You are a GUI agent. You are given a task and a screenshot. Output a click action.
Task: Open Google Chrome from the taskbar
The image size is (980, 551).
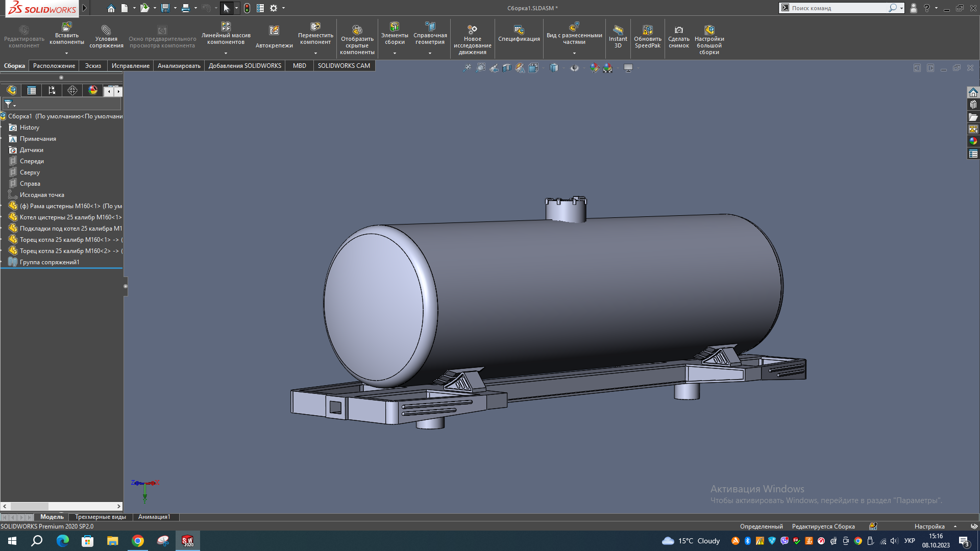138,541
